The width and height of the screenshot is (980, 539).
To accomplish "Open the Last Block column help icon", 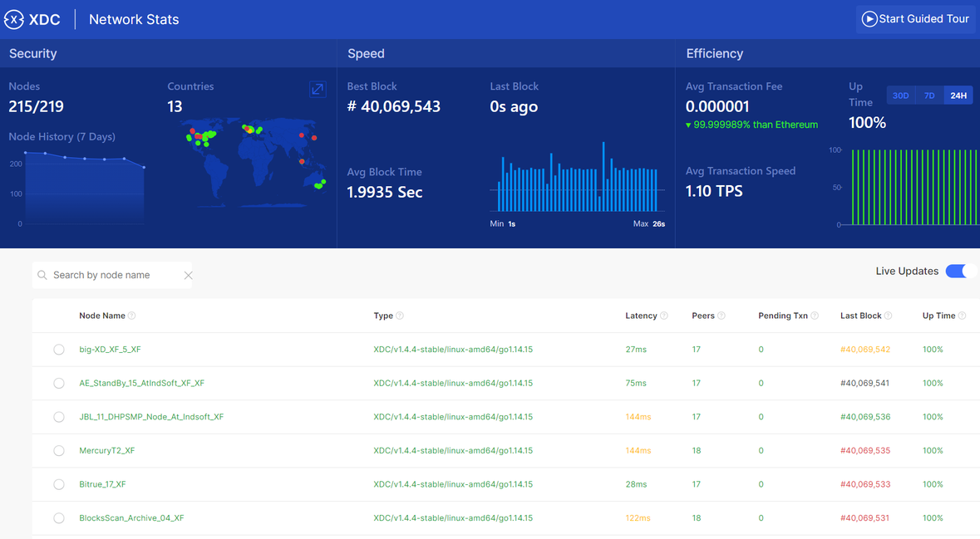I will point(888,316).
